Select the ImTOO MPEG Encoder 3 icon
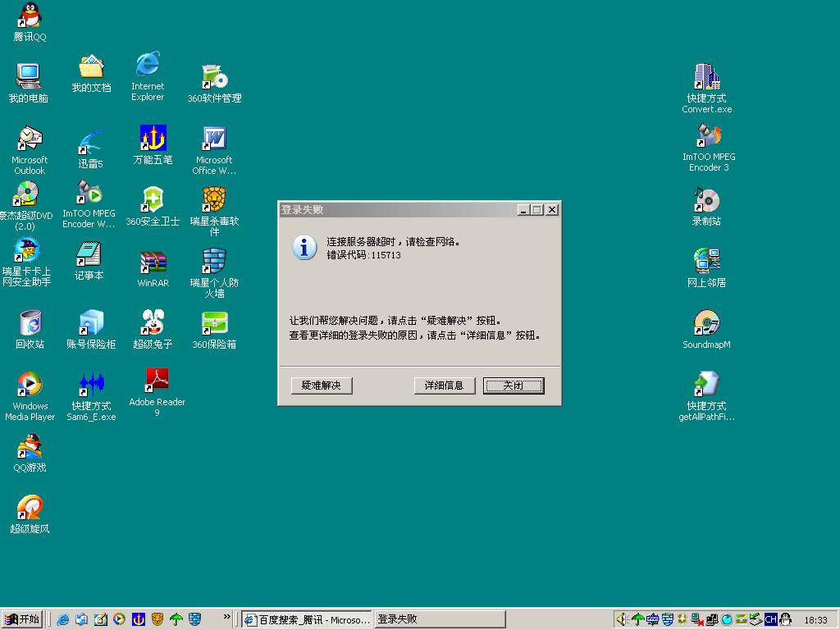Viewport: 840px width, 630px height. pyautogui.click(x=709, y=148)
